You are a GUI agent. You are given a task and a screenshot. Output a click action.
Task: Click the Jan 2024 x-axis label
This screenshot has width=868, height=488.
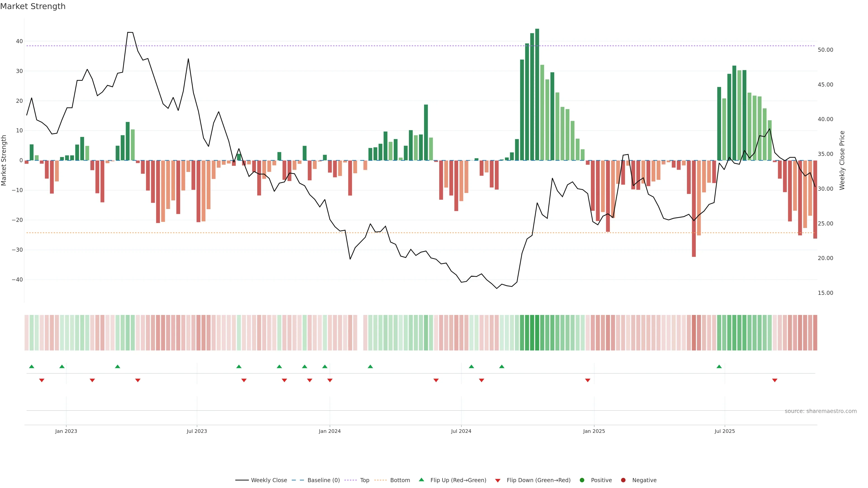pos(330,431)
